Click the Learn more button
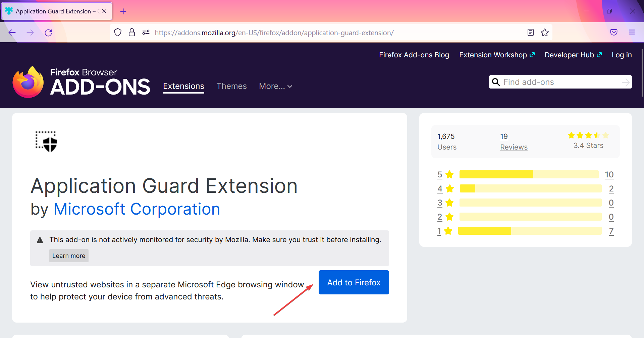 69,256
